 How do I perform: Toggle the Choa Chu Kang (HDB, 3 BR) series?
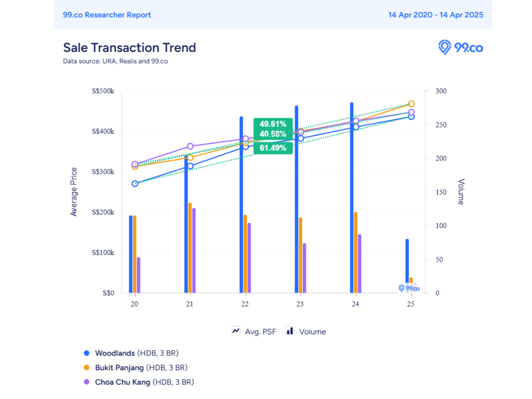click(145, 382)
